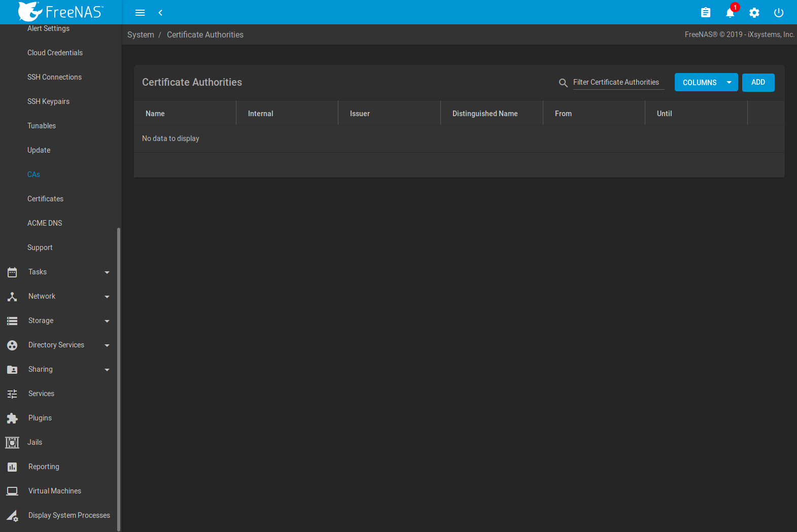Open the task manager clipboard icon
Image resolution: width=797 pixels, height=532 pixels.
pyautogui.click(x=706, y=13)
